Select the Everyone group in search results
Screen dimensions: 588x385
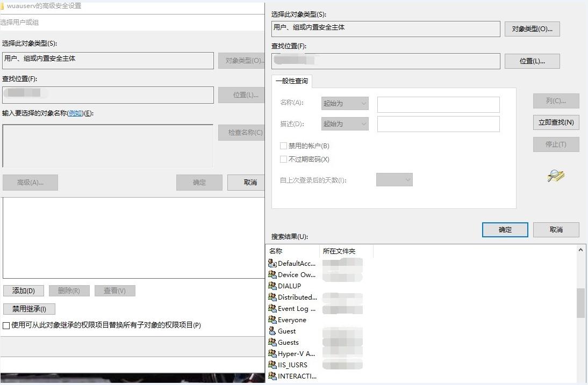[291, 319]
